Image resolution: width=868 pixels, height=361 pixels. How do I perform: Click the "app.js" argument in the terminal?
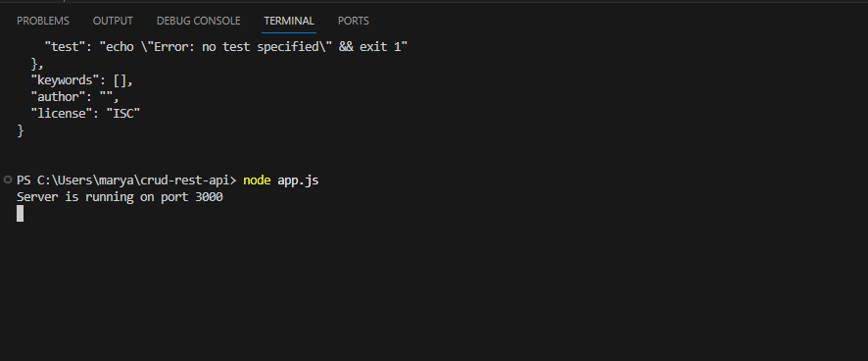coord(298,180)
